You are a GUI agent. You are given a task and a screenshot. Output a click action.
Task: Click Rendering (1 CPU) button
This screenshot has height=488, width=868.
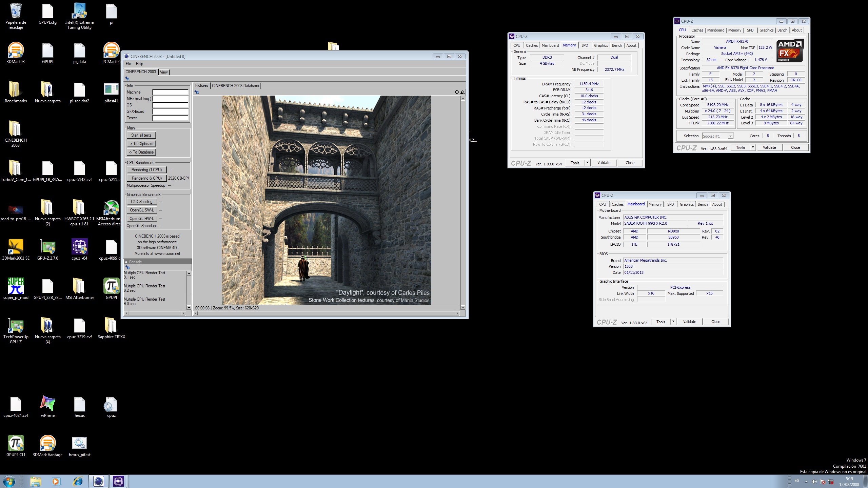point(147,170)
